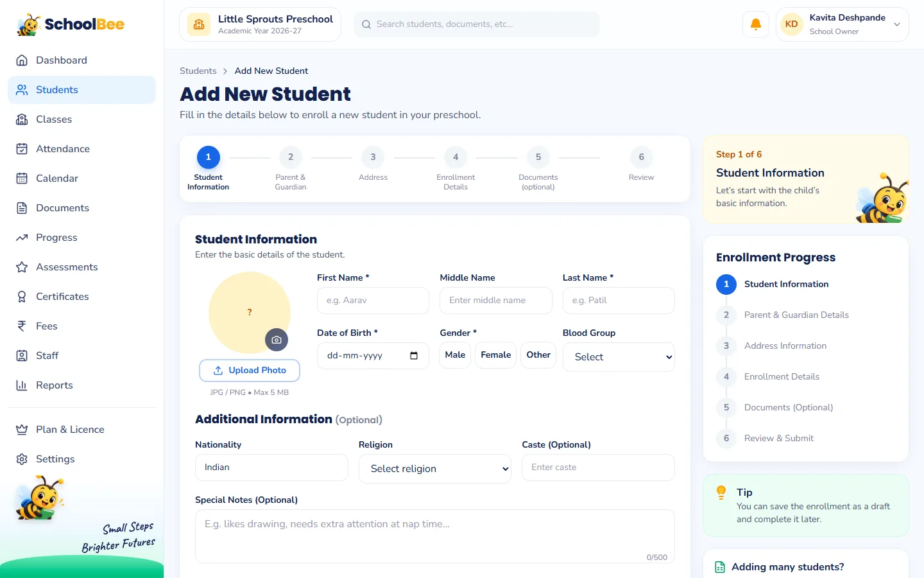Select Other gender option

pyautogui.click(x=538, y=355)
